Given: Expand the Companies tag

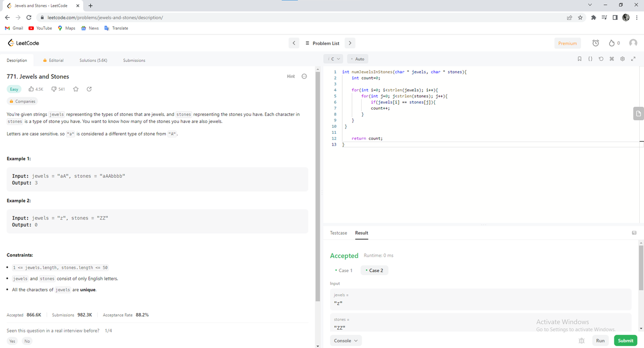Looking at the screenshot, I should point(23,101).
